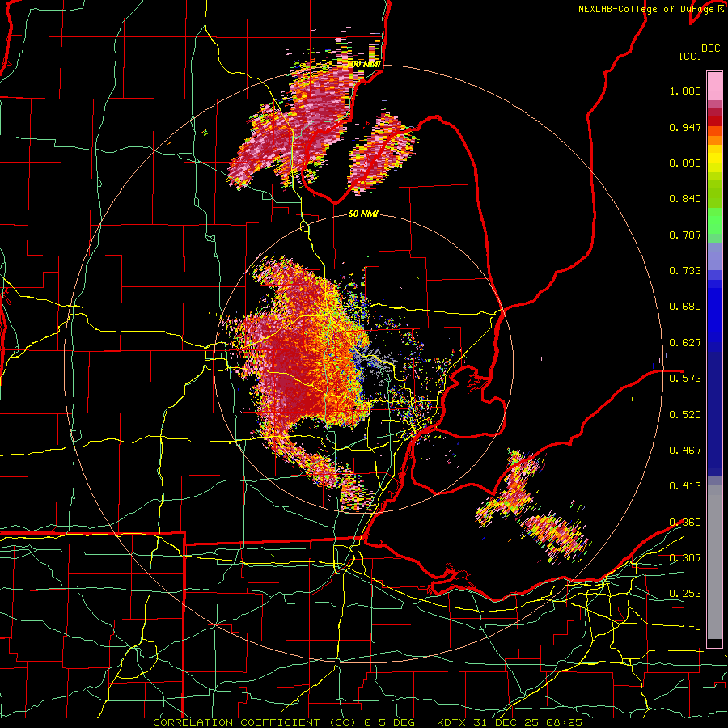Pick the gray lower color bar segment
Image resolution: width=728 pixels, height=728 pixels.
tap(714, 562)
